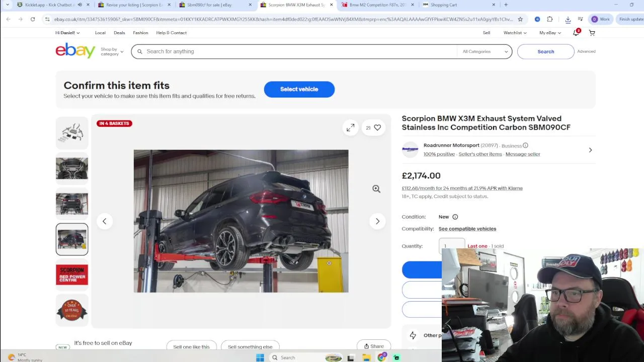Open Shop by category dropdown

[x=112, y=51]
